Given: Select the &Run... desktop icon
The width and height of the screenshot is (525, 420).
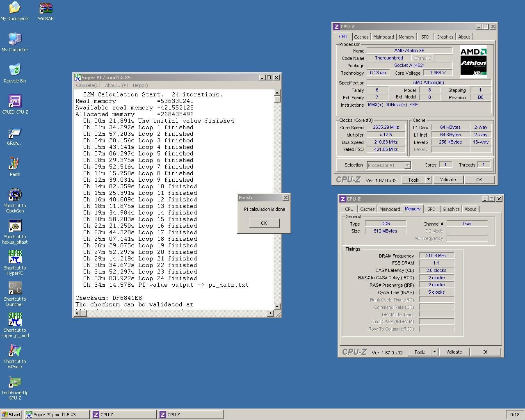Looking at the screenshot, I should click(15, 136).
